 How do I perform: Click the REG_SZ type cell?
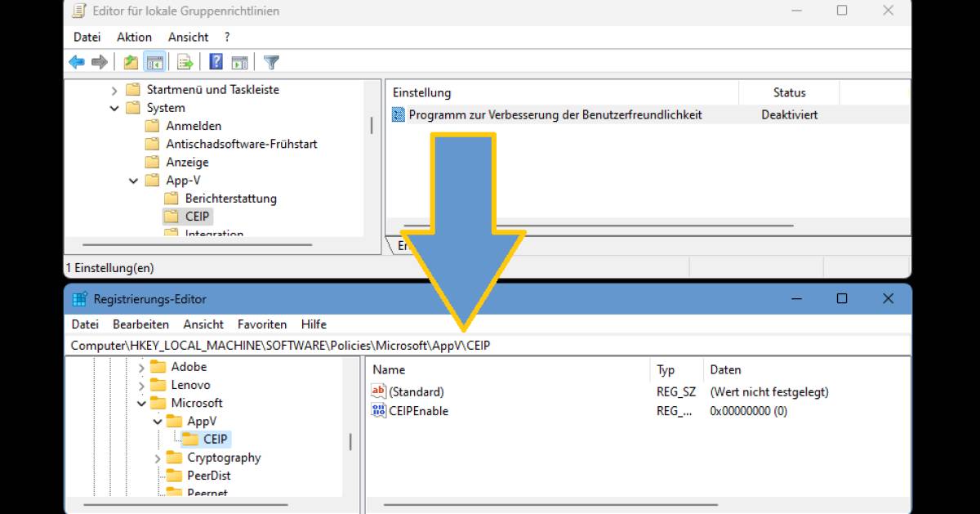click(x=676, y=392)
